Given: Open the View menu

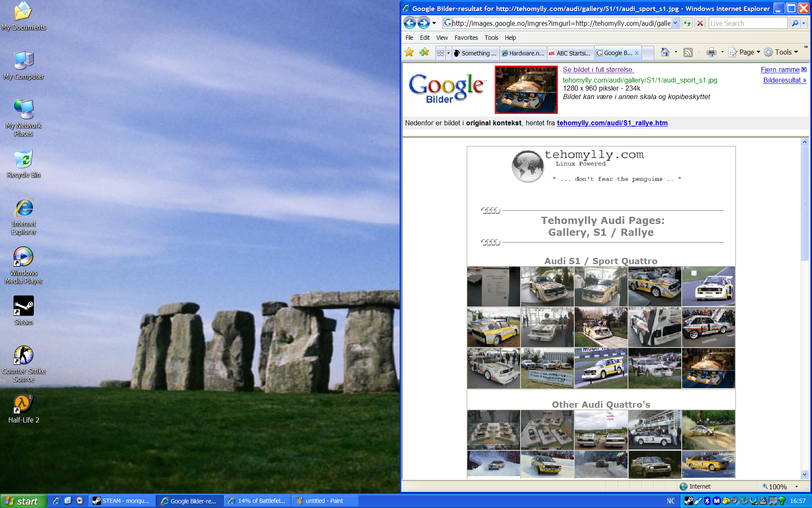Looking at the screenshot, I should coord(442,38).
